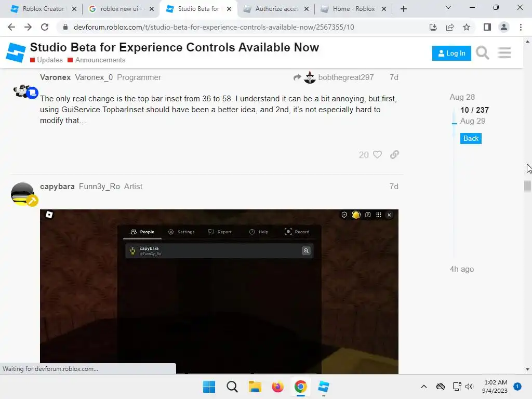532x399 pixels.
Task: Install app icon in address bar
Action: coord(433,27)
